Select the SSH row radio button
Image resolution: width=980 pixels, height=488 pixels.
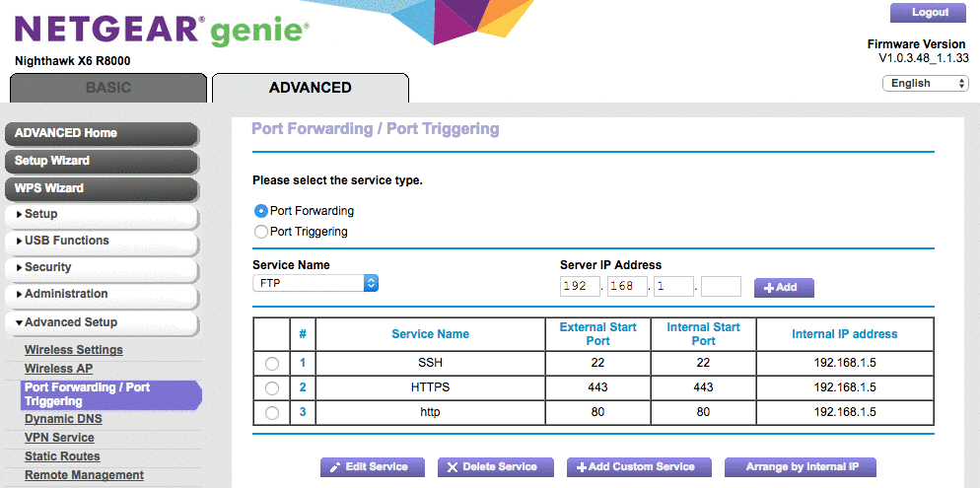(x=272, y=363)
